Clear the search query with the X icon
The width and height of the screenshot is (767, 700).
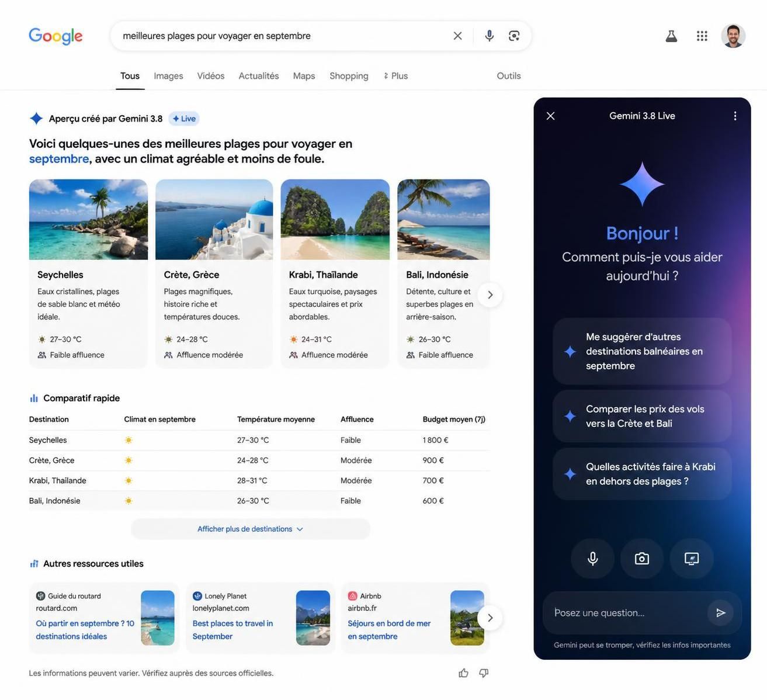[x=457, y=36]
